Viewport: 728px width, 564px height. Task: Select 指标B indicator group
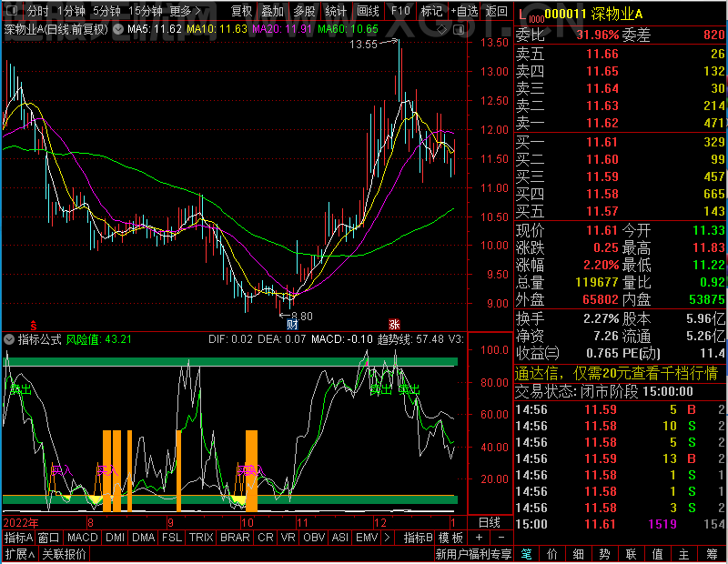click(x=419, y=538)
